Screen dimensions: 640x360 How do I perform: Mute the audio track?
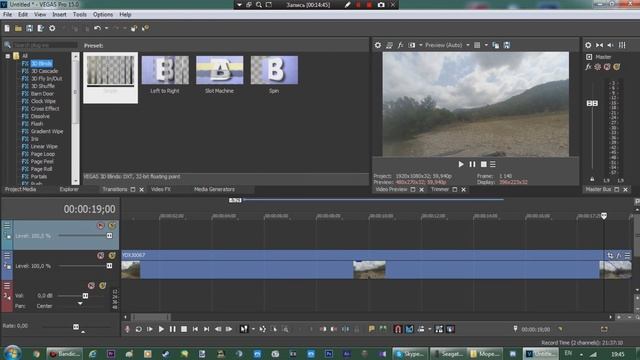point(91,286)
